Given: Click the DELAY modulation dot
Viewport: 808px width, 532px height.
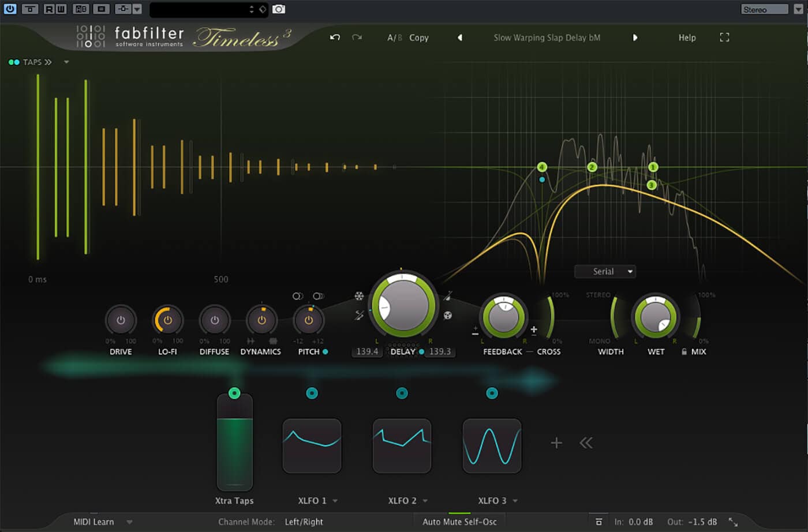Looking at the screenshot, I should [421, 351].
